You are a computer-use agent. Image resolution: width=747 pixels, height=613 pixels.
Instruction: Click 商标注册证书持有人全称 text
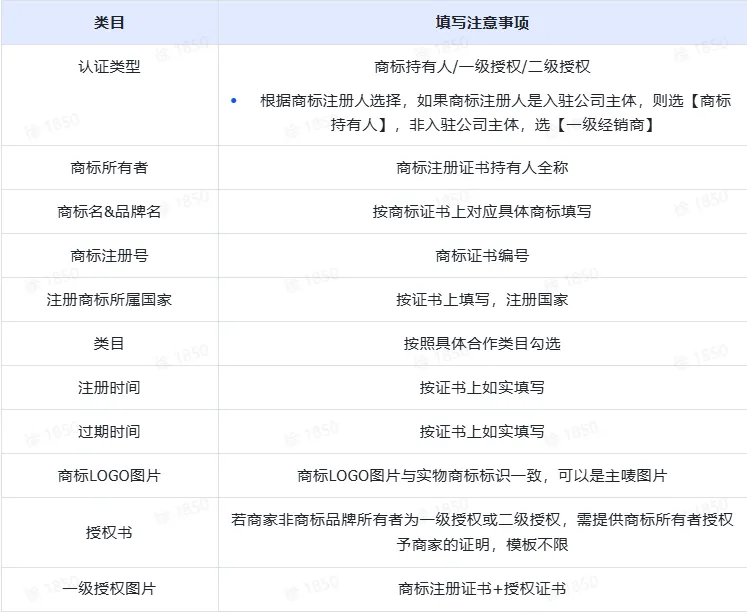coord(482,168)
